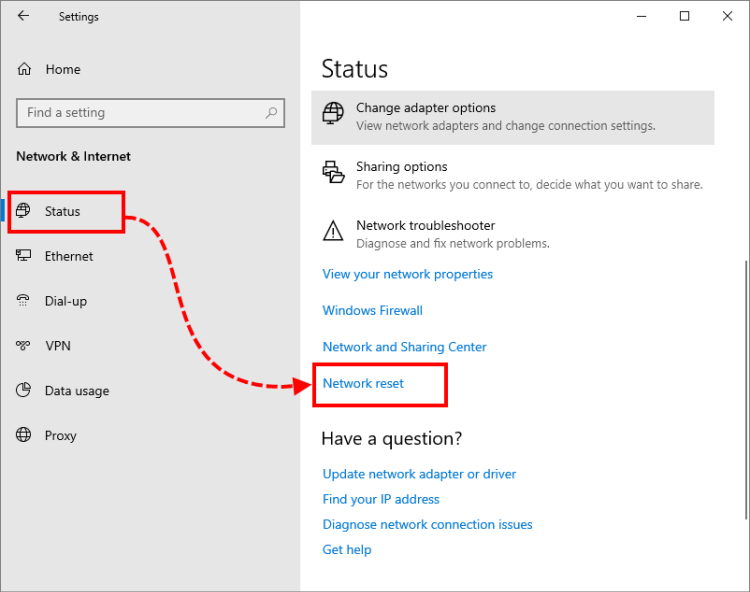The height and width of the screenshot is (592, 750).
Task: Type in the Find a setting box
Action: tap(140, 113)
